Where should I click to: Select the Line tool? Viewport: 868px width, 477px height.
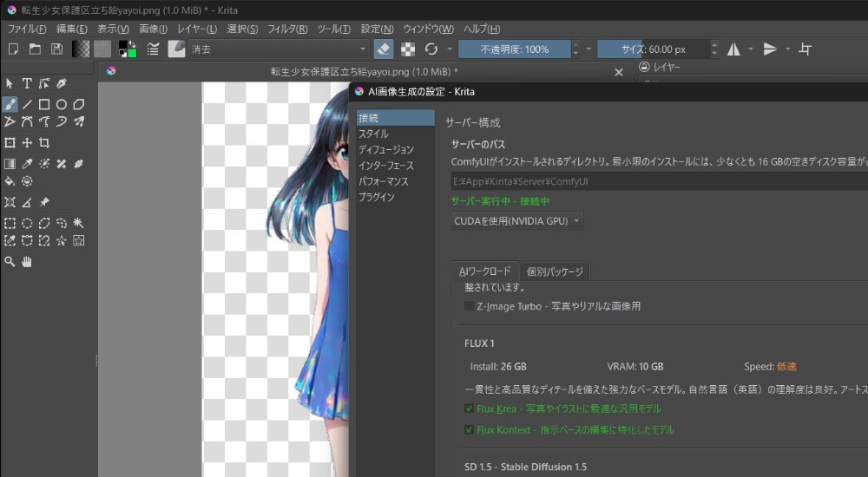tap(27, 104)
